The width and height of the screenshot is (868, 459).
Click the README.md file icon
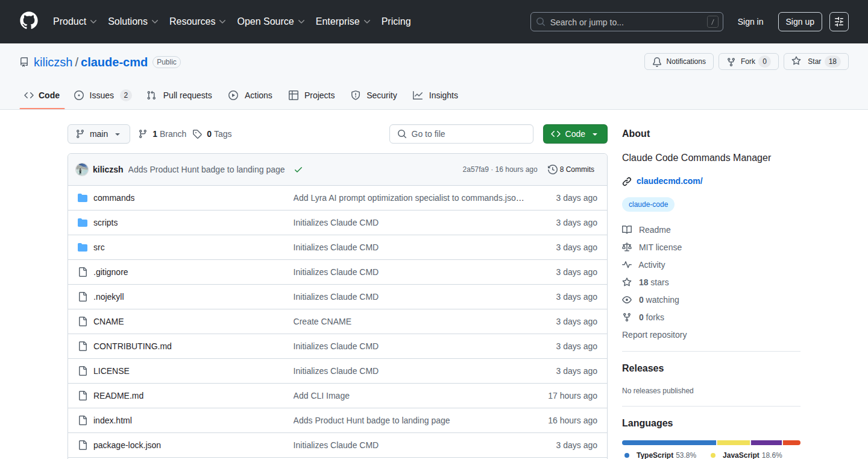[x=83, y=396]
